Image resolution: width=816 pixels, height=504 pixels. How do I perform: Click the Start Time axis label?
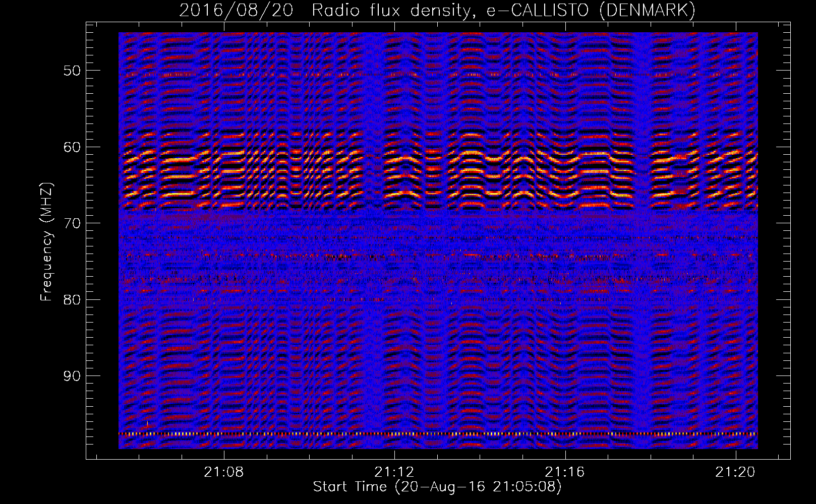point(437,487)
